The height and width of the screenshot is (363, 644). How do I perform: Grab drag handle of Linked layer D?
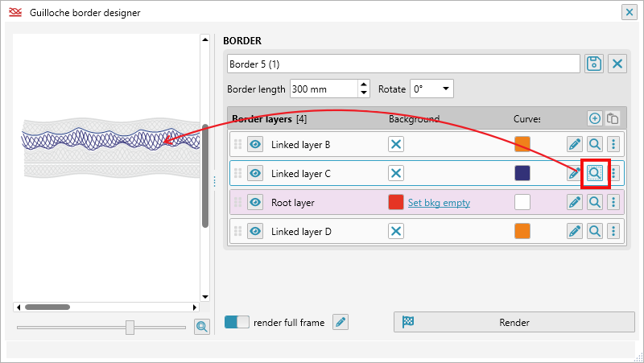237,231
